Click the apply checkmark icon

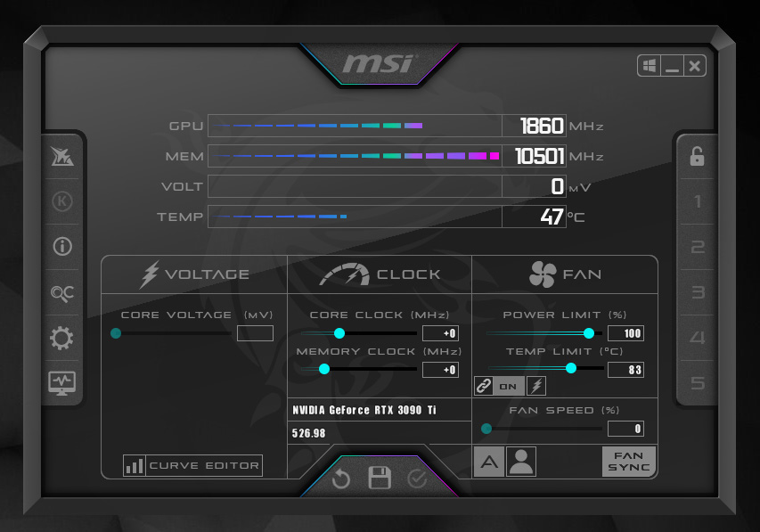click(x=417, y=479)
